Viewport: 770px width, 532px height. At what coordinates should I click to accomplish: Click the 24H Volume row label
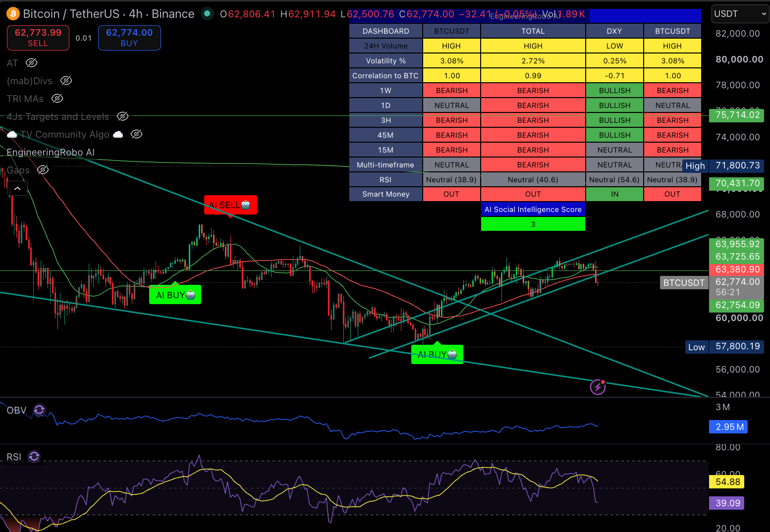386,46
